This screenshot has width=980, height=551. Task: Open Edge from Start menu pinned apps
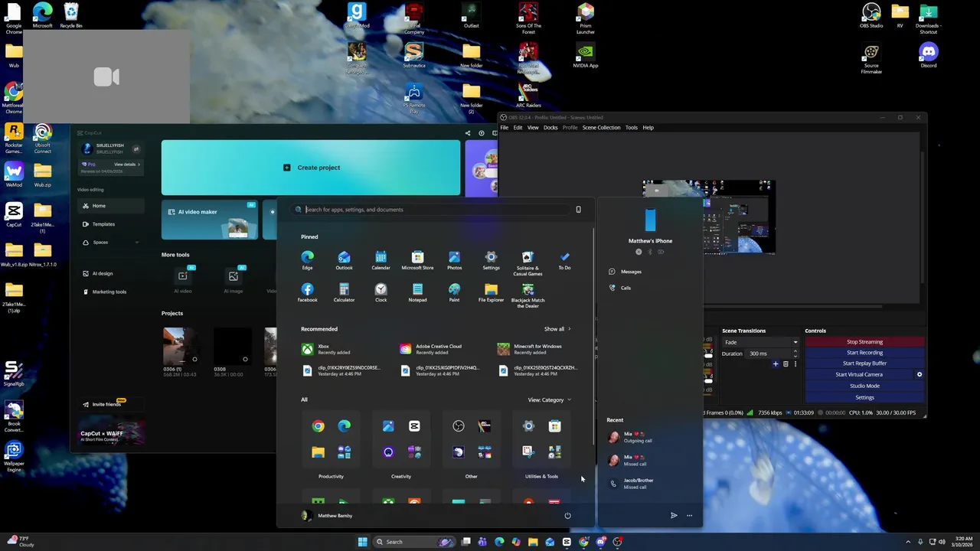pos(307,260)
